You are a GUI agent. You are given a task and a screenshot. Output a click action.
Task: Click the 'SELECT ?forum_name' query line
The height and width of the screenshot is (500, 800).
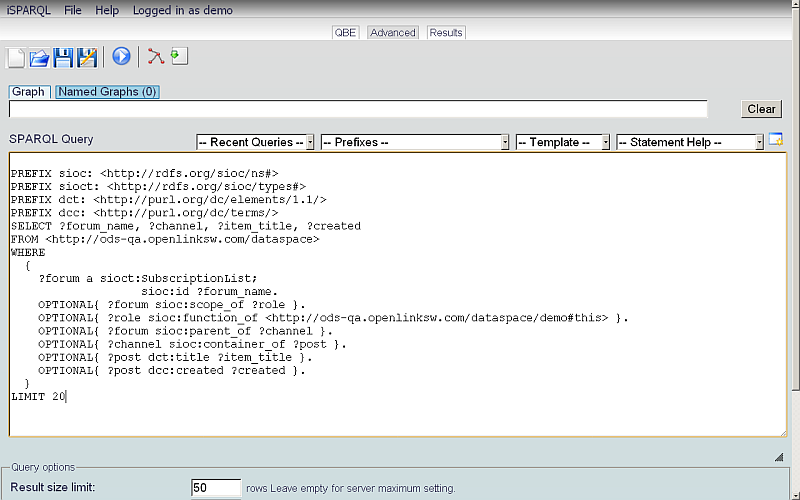[186, 226]
